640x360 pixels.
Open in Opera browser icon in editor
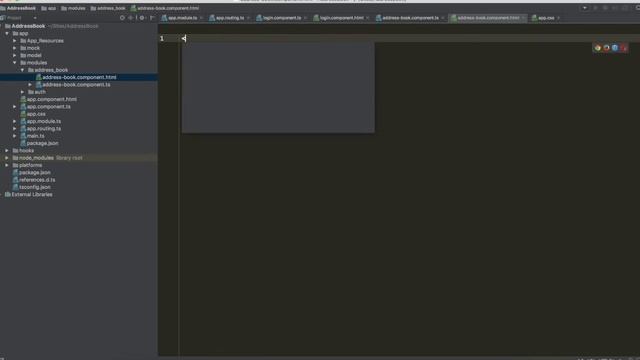624,48
